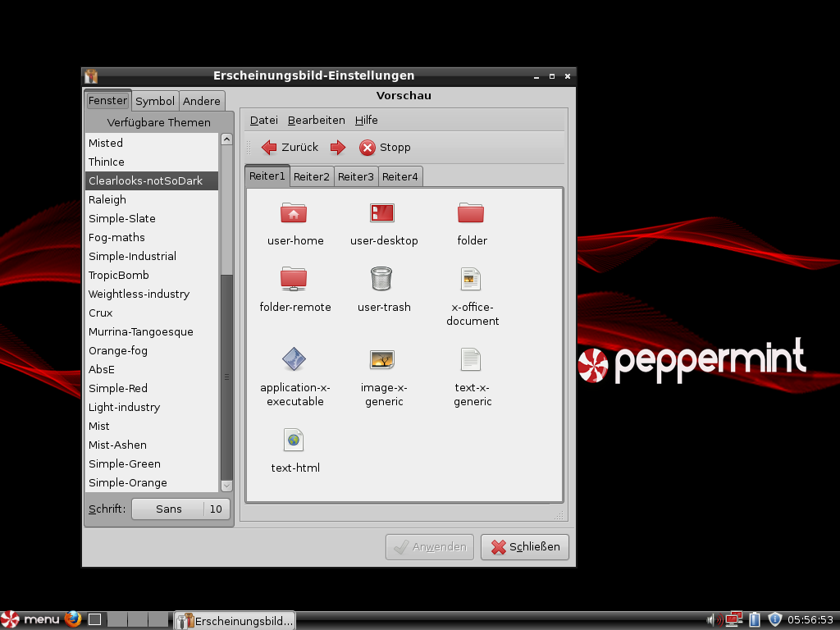Open the Schrift font selector

coord(180,509)
